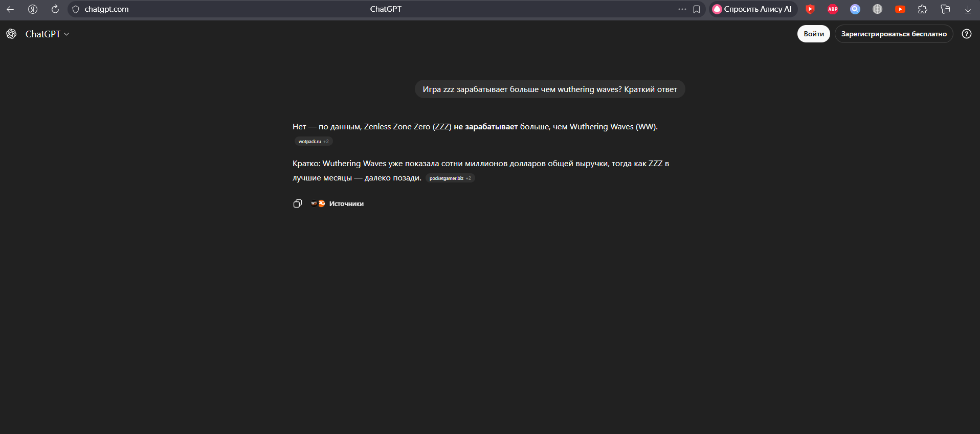Click the blue magnifier extension icon
The width and height of the screenshot is (980, 434).
[x=855, y=9]
